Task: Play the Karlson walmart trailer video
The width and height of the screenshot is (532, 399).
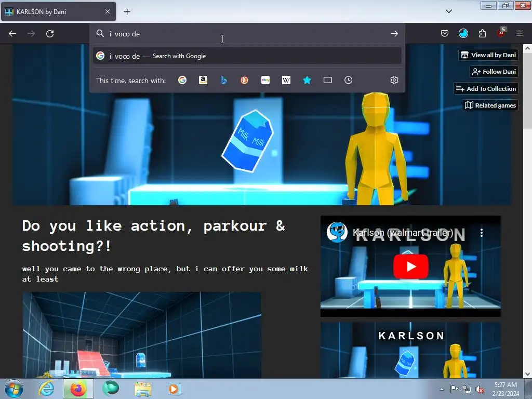Action: (410, 267)
